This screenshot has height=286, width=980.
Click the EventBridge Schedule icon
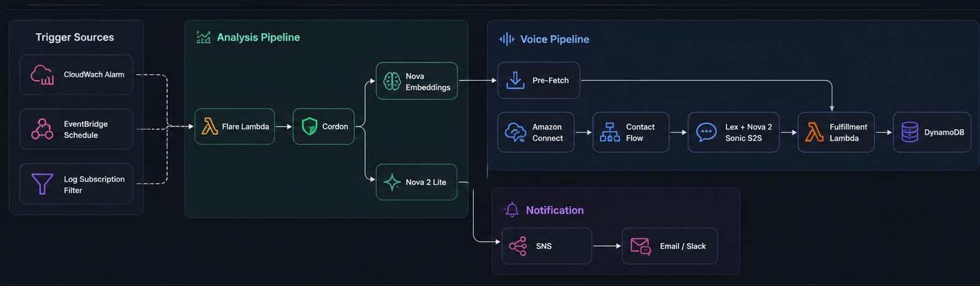pos(42,129)
